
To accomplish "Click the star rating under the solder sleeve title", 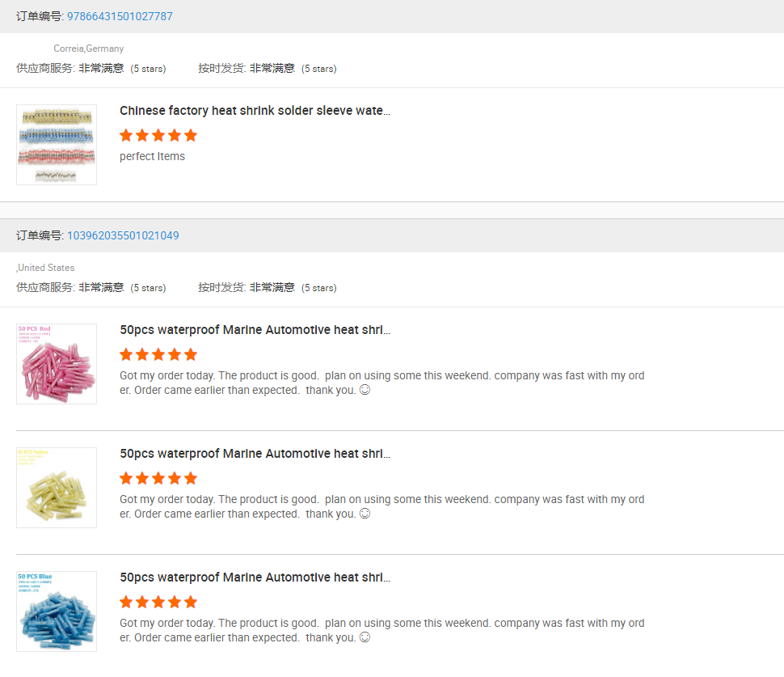I will (x=158, y=135).
